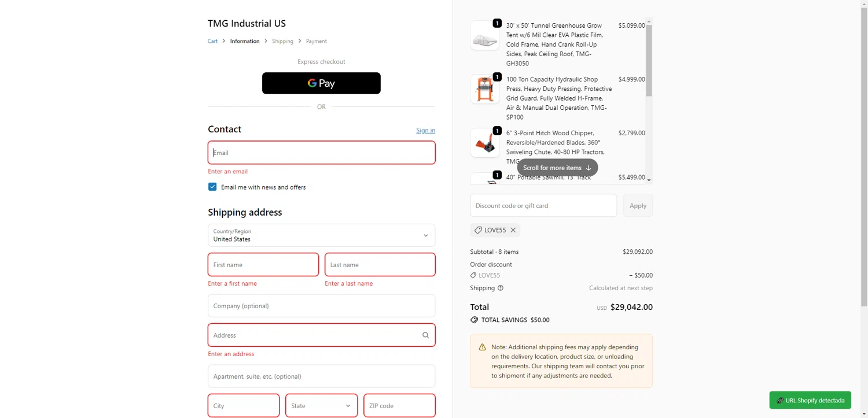Click Scroll for more items pill
This screenshot has width=868, height=418.
(557, 168)
